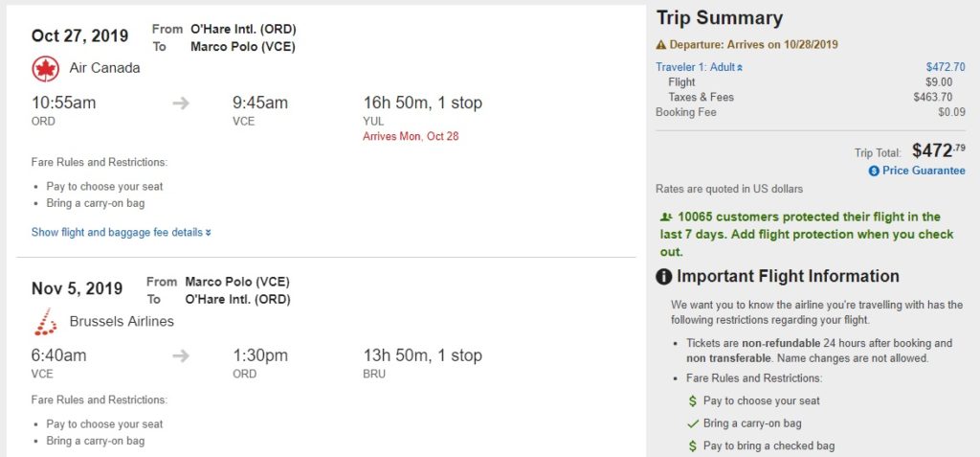Screen dimensions: 980x457
Task: Click the Important Flight Information info icon
Action: (664, 277)
